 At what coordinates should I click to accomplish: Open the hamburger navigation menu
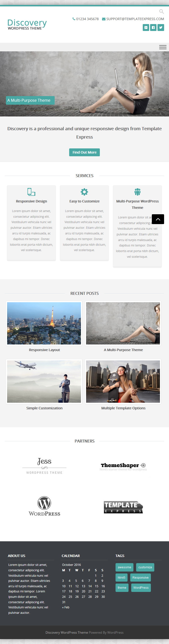(x=163, y=47)
